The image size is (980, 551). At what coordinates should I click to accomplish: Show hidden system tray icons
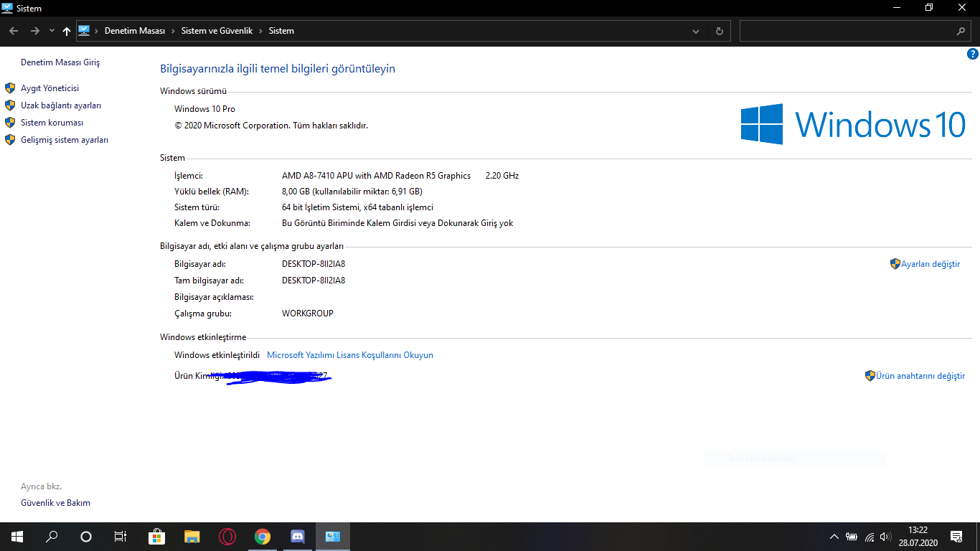[x=834, y=537]
